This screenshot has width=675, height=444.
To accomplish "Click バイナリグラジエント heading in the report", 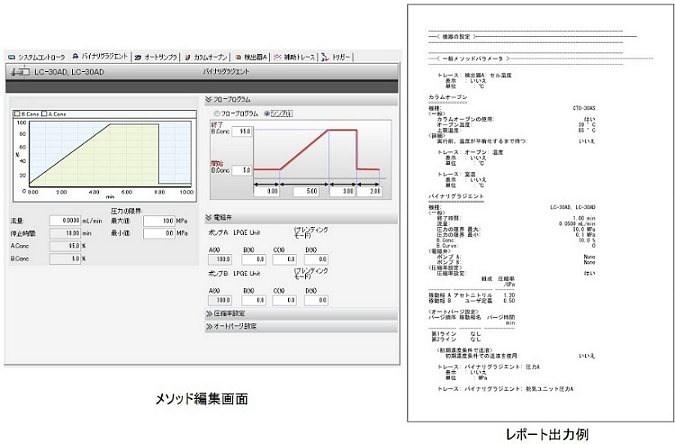I will [456, 196].
